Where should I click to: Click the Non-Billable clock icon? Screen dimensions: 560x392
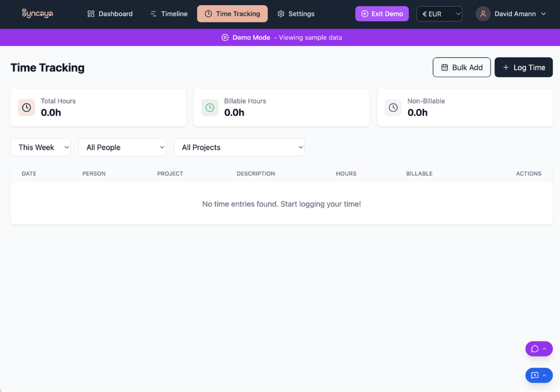[x=393, y=108]
